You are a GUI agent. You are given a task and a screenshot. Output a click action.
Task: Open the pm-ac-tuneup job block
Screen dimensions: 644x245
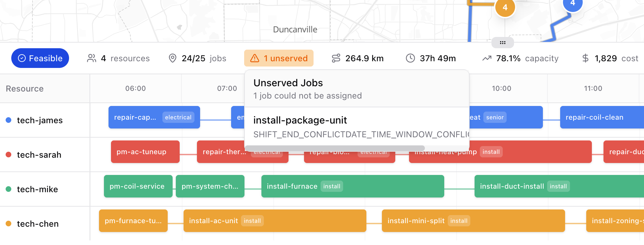tap(145, 152)
